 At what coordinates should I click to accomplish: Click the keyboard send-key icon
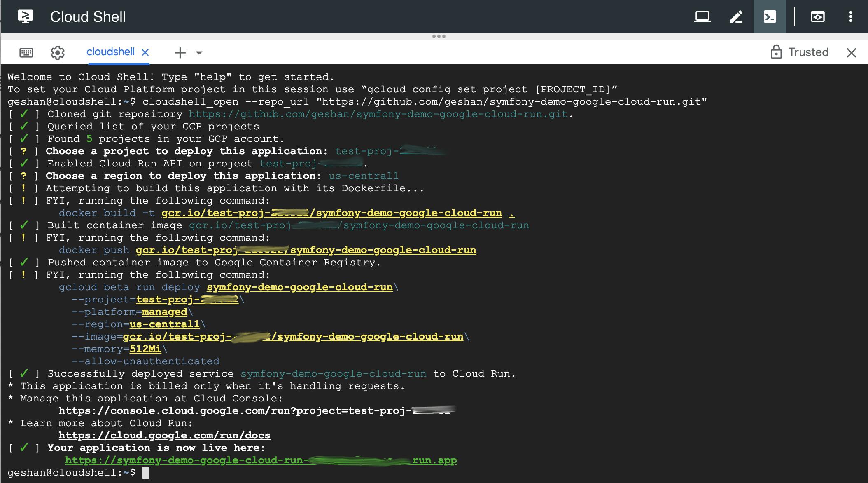coord(26,52)
